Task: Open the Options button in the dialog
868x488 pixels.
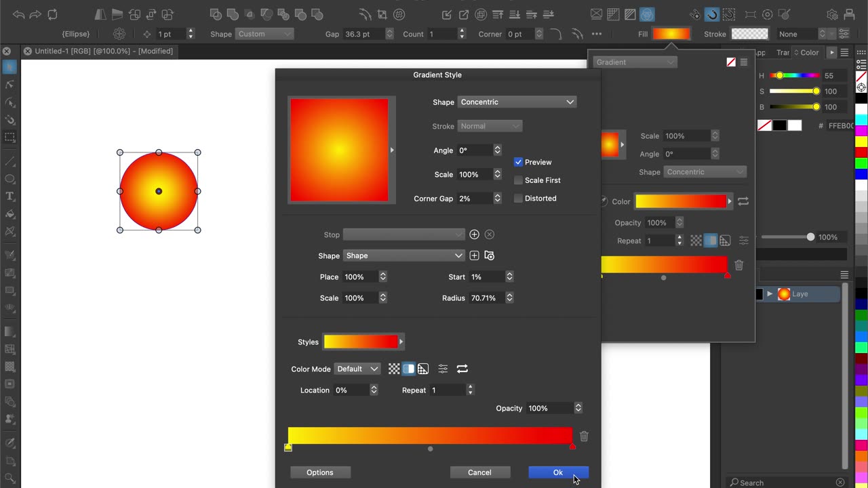Action: pyautogui.click(x=320, y=472)
